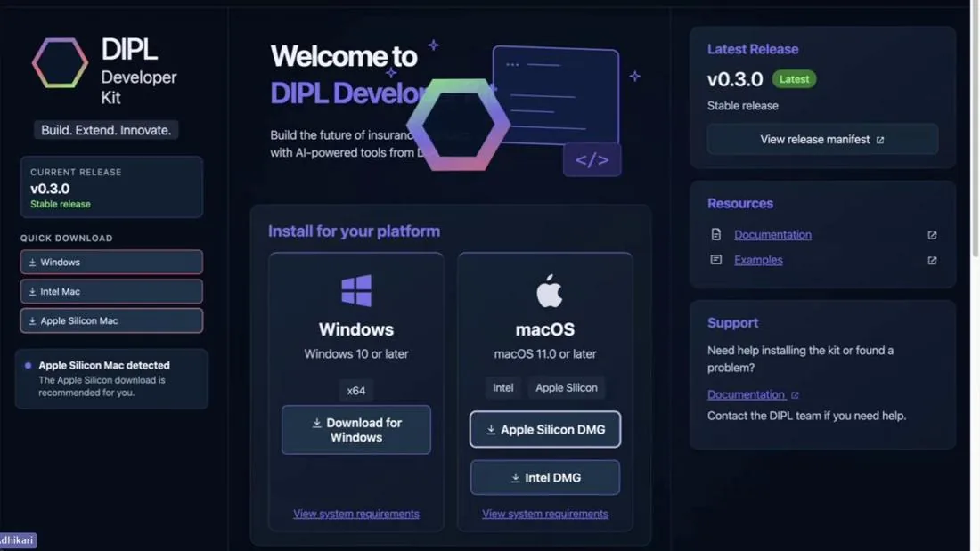The height and width of the screenshot is (551, 980).
Task: Click the Intel architecture tag
Action: (x=503, y=388)
